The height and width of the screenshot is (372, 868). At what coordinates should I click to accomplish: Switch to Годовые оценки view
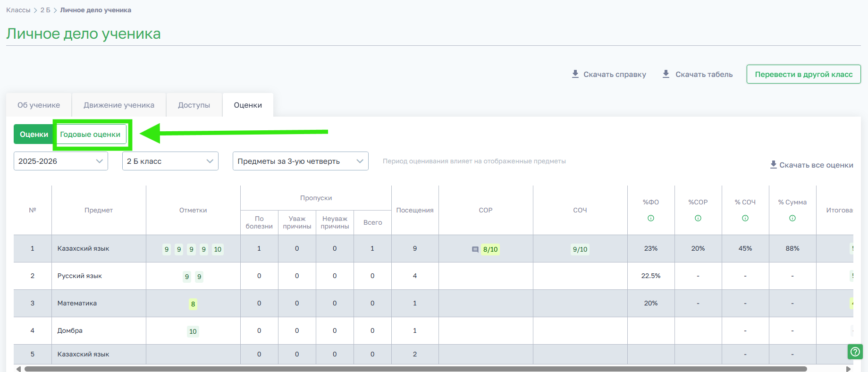tap(90, 135)
